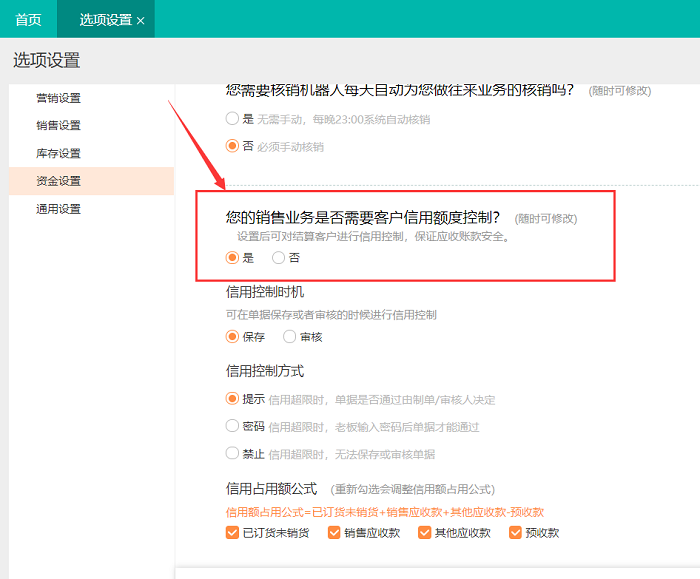The height and width of the screenshot is (579, 700).
Task: Set credit control timing to 审核
Action: point(290,337)
